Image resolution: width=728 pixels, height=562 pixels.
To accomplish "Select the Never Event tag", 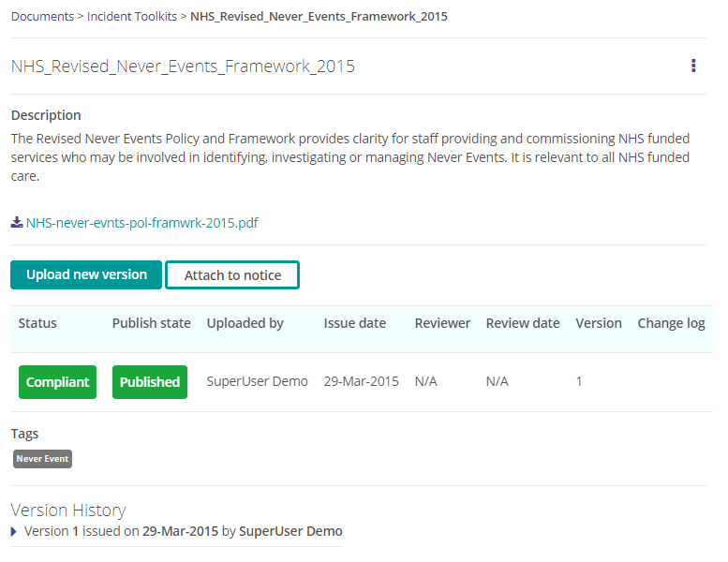I will click(x=42, y=459).
